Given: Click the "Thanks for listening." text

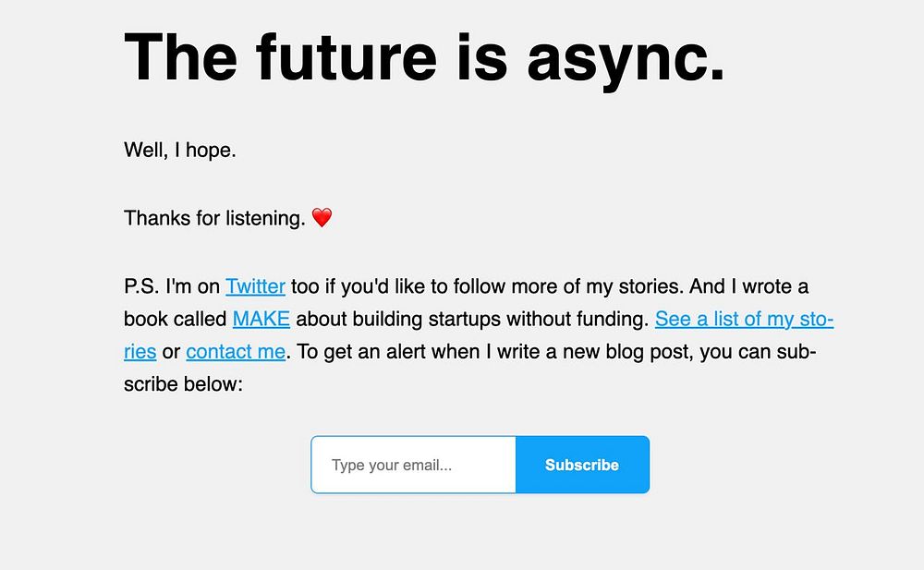Looking at the screenshot, I should click(x=214, y=218).
